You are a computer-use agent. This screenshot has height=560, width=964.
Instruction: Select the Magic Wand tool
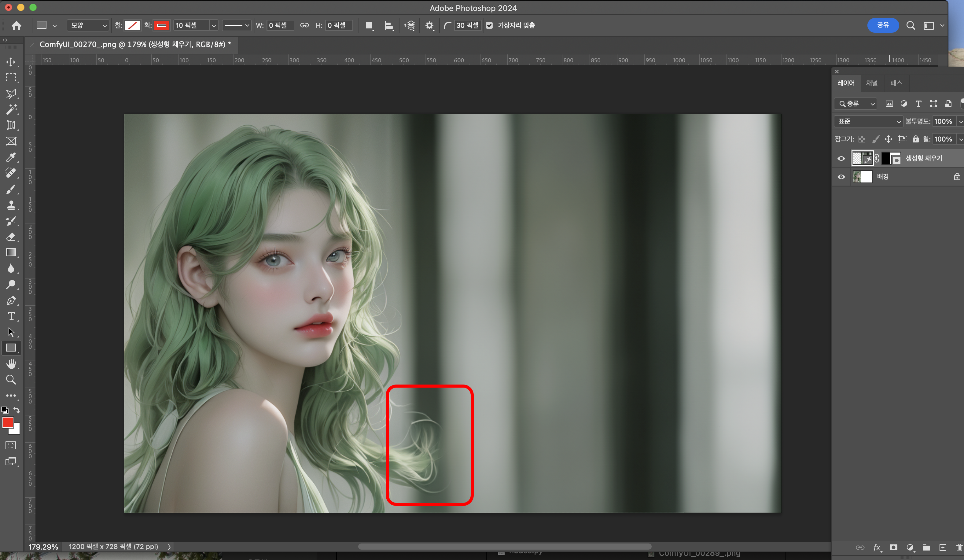(11, 109)
